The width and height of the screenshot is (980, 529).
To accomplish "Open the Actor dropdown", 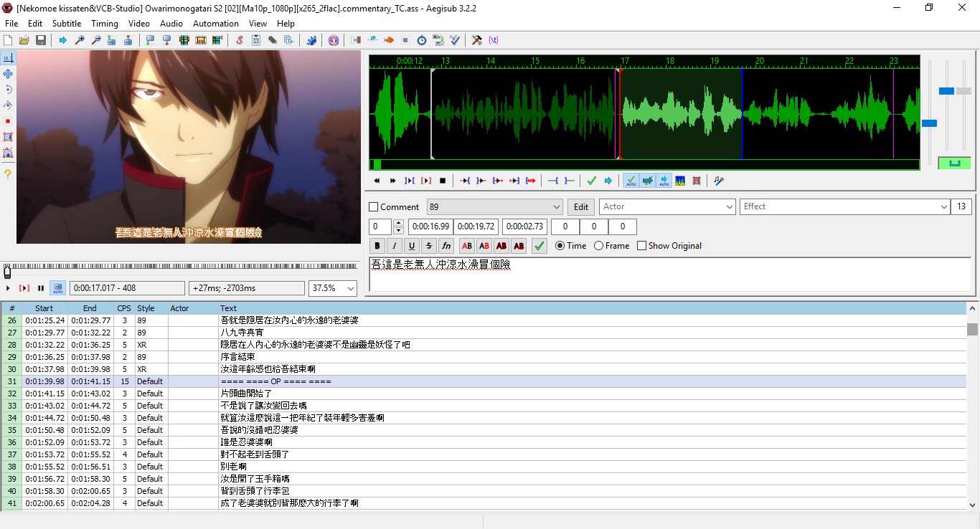I will point(667,206).
